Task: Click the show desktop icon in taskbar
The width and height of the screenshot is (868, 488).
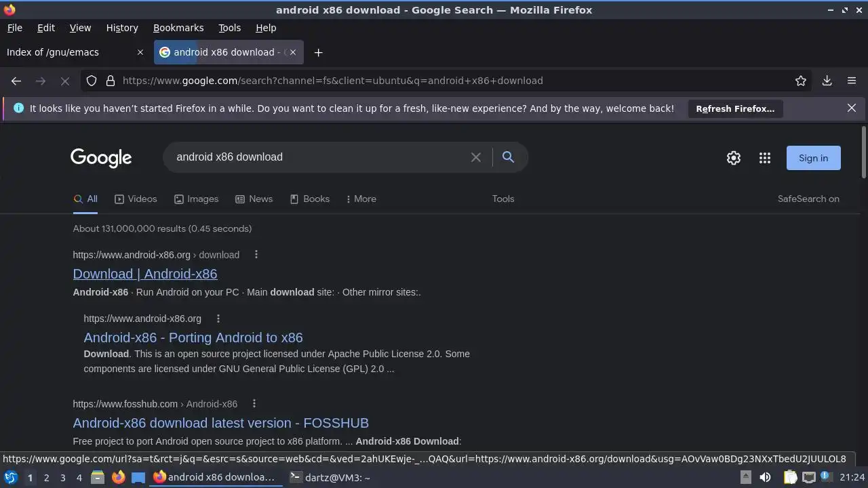Action: tap(138, 477)
